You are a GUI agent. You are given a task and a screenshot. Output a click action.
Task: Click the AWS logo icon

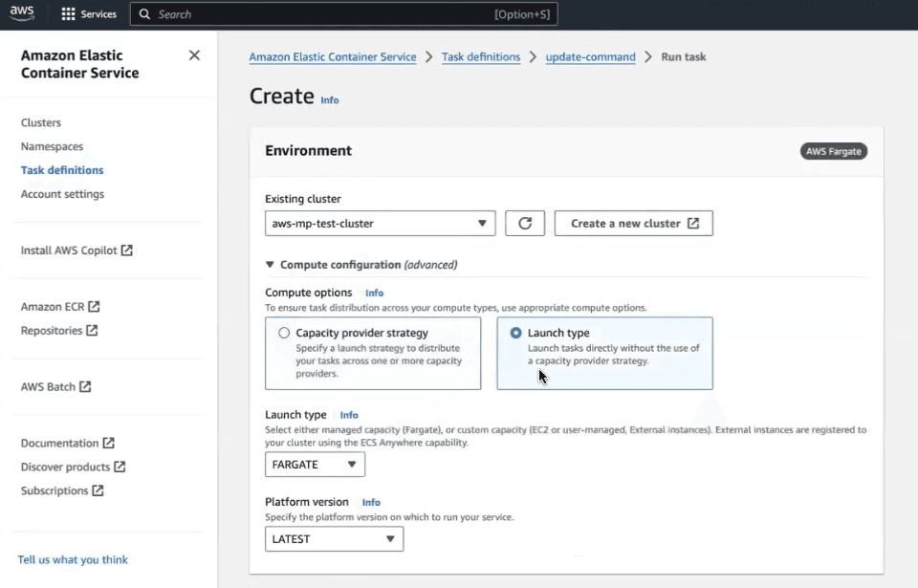coord(23,13)
